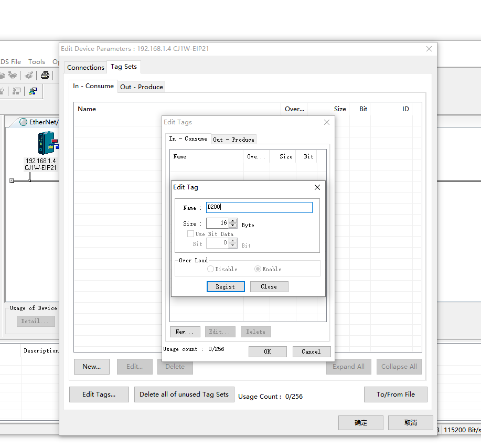Switch to Out - Produce tab in Edit Tags

(233, 140)
